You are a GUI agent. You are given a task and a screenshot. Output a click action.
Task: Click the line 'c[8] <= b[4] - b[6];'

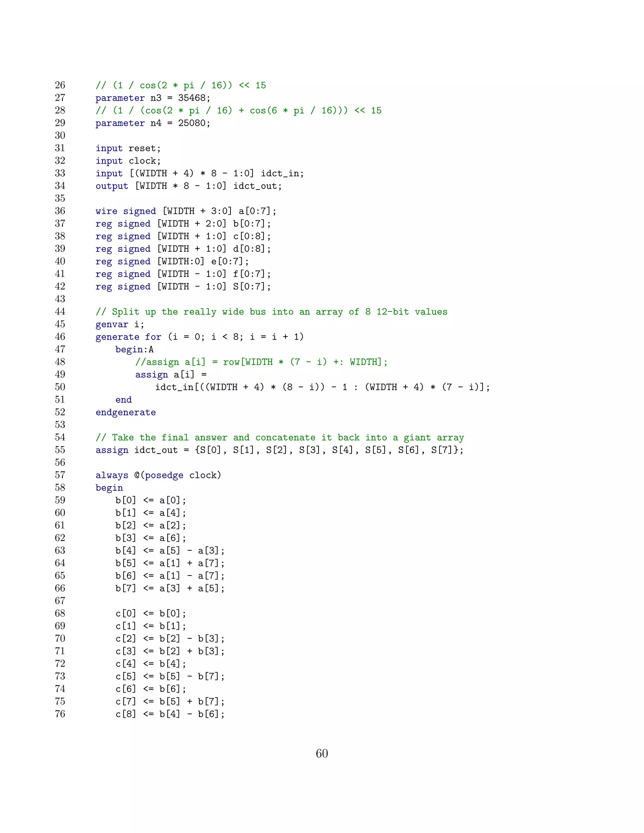tap(170, 714)
